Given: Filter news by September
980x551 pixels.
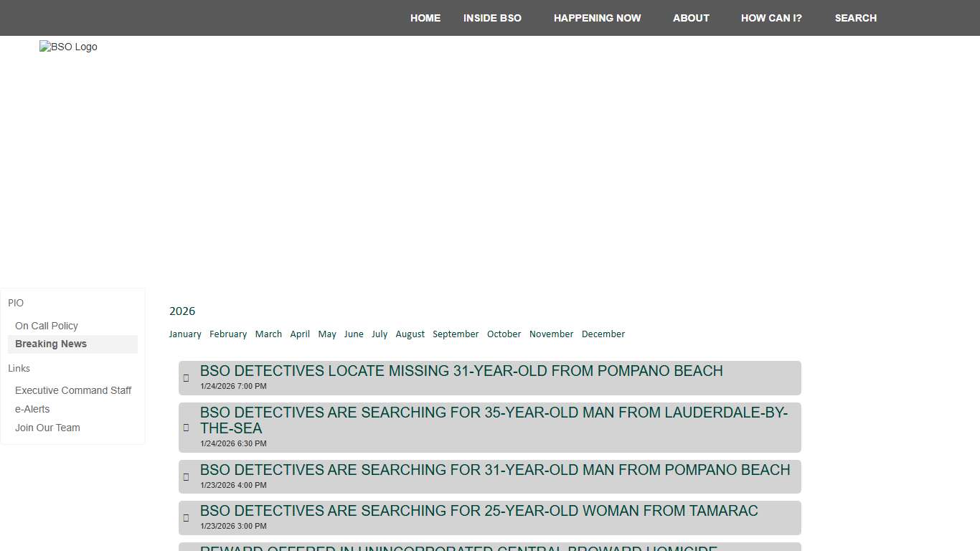Looking at the screenshot, I should click(x=456, y=334).
